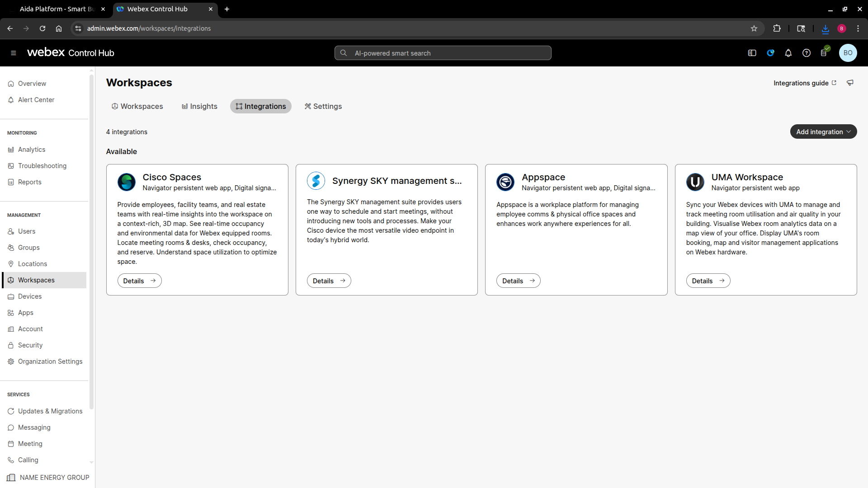Viewport: 868px width, 488px height.
Task: Click the Cisco Spaces integration logo
Action: click(127, 182)
